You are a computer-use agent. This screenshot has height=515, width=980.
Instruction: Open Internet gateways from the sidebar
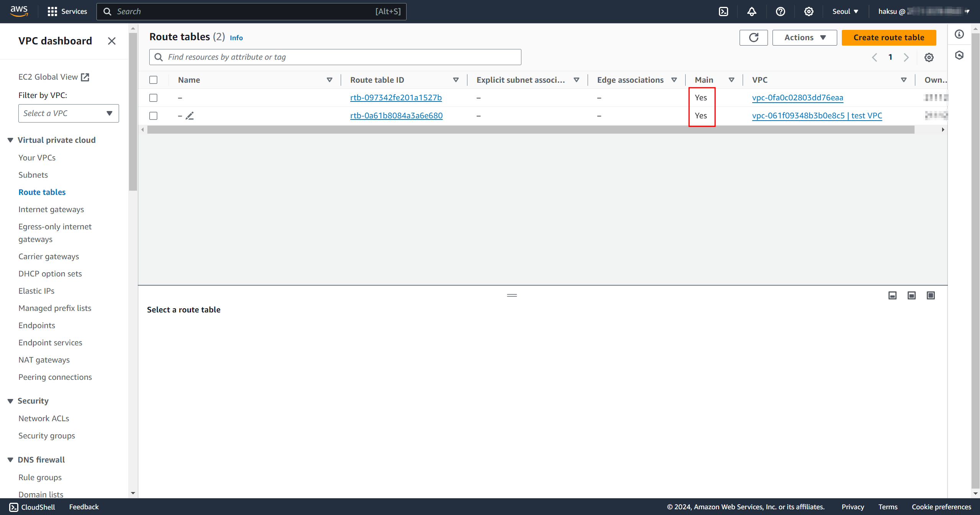51,209
